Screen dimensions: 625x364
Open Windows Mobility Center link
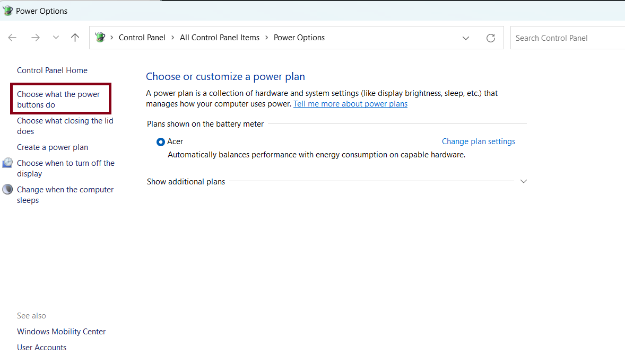(61, 332)
